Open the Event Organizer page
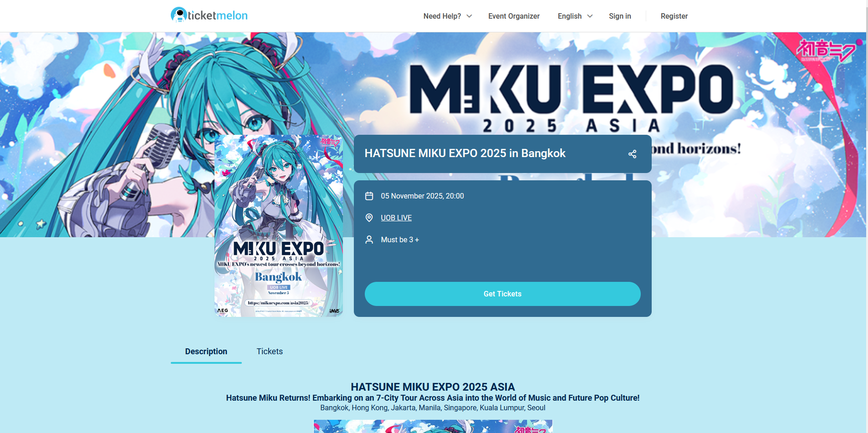Image resolution: width=868 pixels, height=433 pixels. tap(514, 16)
